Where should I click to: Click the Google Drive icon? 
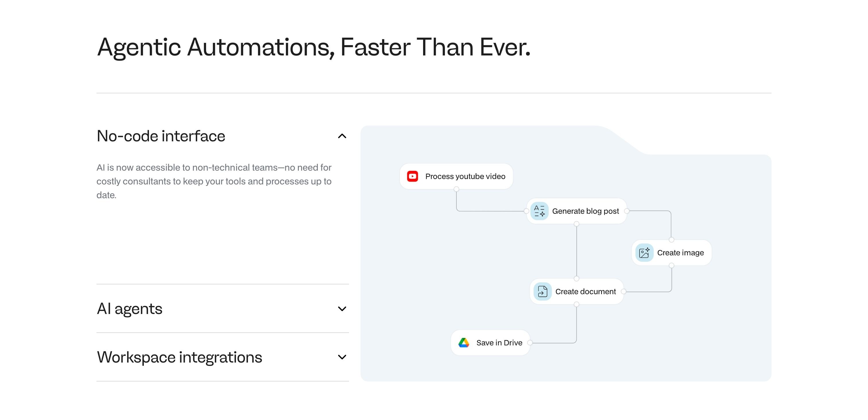(x=464, y=343)
